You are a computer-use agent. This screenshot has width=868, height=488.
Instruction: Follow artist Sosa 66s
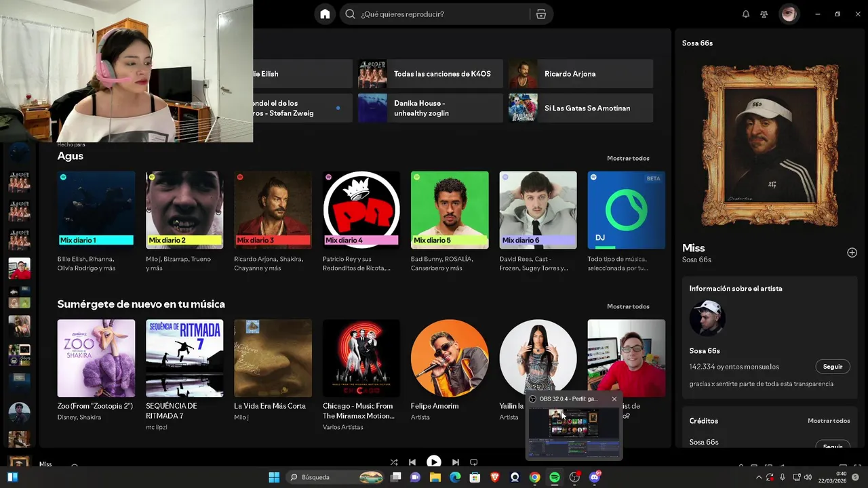(833, 367)
